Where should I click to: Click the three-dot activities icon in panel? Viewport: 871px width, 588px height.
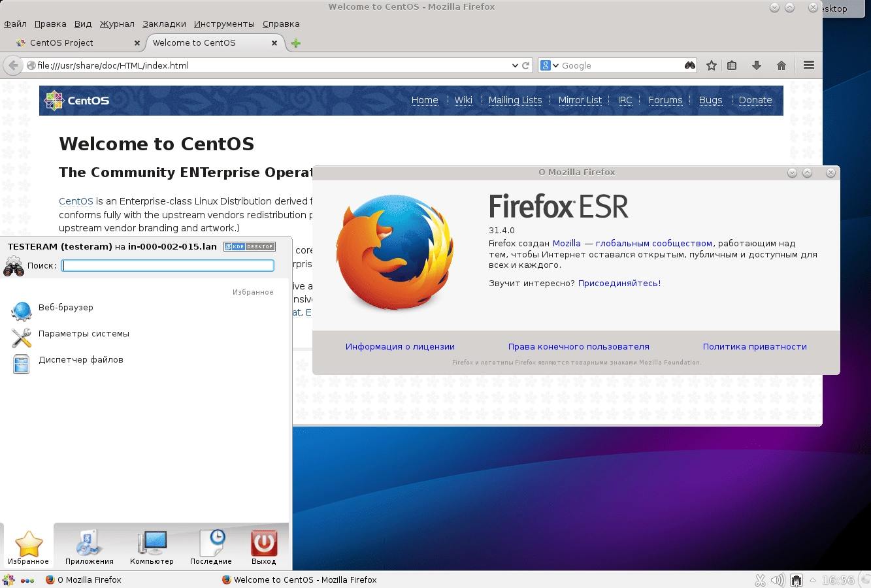click(27, 580)
